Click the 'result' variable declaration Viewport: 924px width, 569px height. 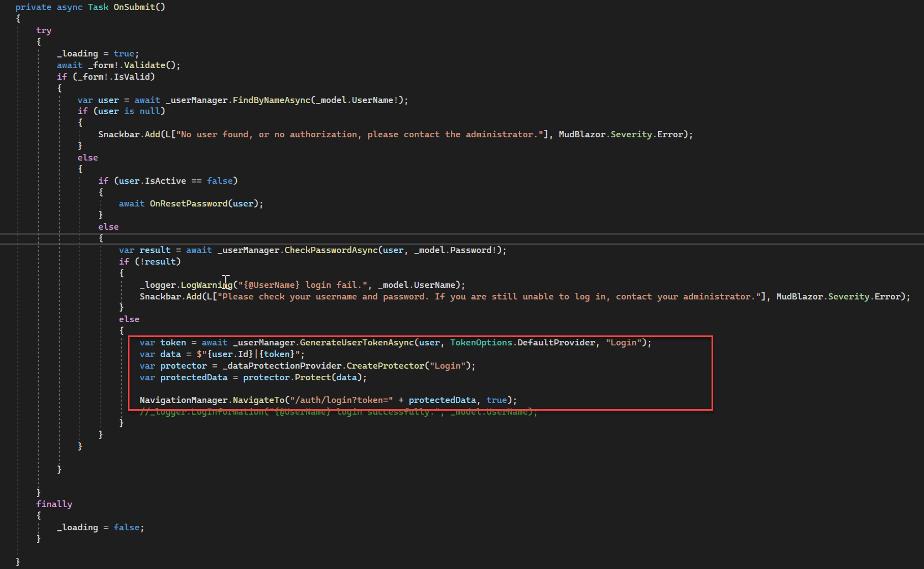point(155,250)
